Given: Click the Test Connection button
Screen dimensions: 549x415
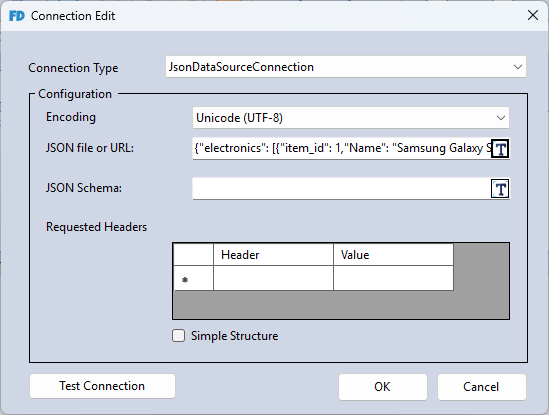Looking at the screenshot, I should click(102, 386).
